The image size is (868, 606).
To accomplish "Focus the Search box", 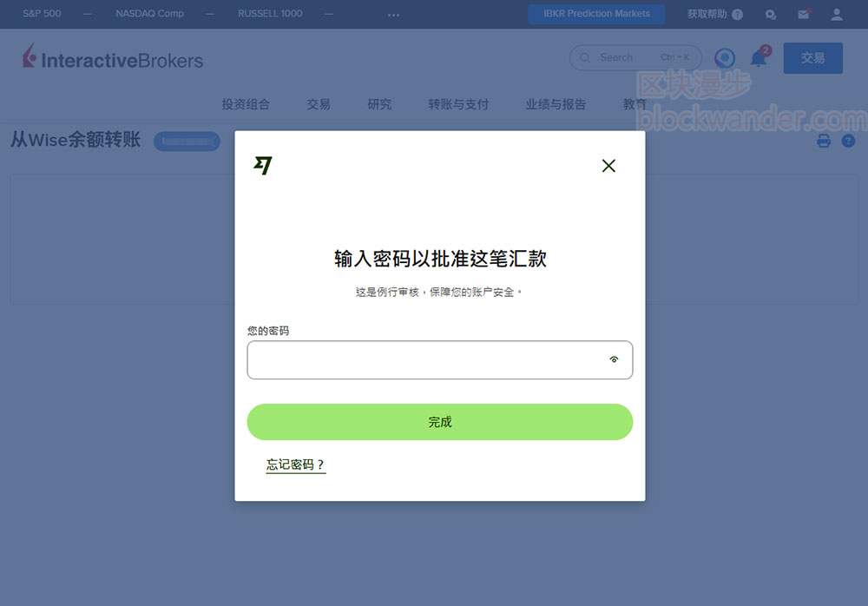I will pyautogui.click(x=635, y=57).
